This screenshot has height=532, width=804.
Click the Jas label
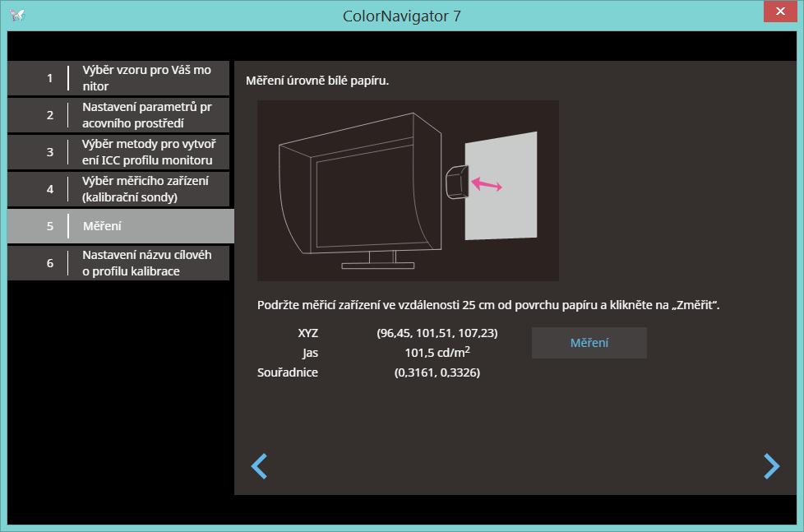coord(310,353)
